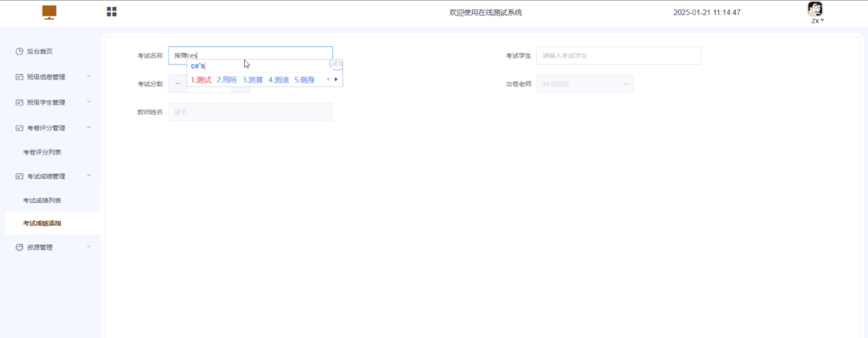Image resolution: width=868 pixels, height=338 pixels.
Task: Select the 考试成绩添加 menu item
Action: point(42,223)
